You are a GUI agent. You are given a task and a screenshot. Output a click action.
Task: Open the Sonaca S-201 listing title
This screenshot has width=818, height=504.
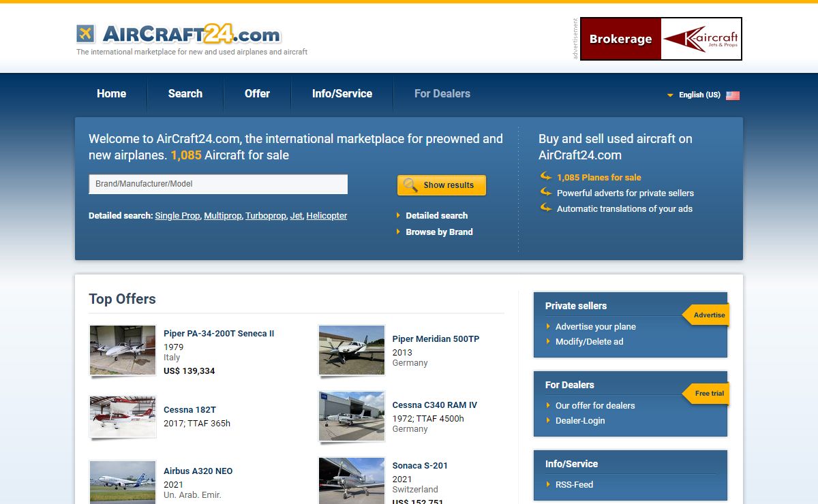(420, 466)
